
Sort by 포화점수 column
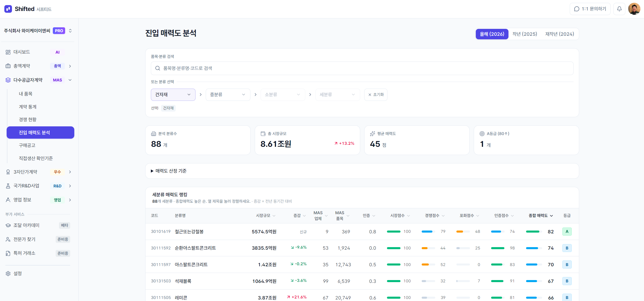(x=469, y=216)
